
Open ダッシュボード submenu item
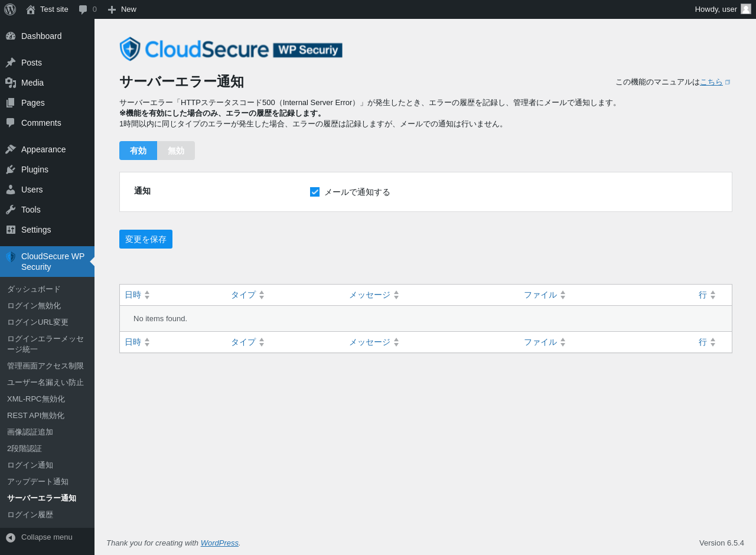47,289
